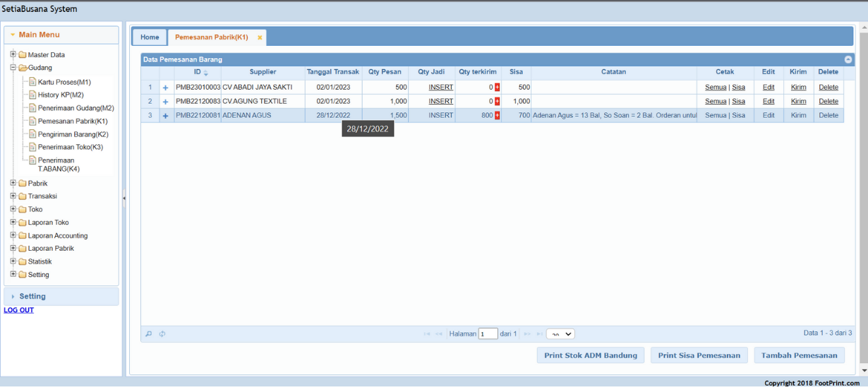Sort the table by ID column
868x390 pixels.
pyautogui.click(x=198, y=72)
